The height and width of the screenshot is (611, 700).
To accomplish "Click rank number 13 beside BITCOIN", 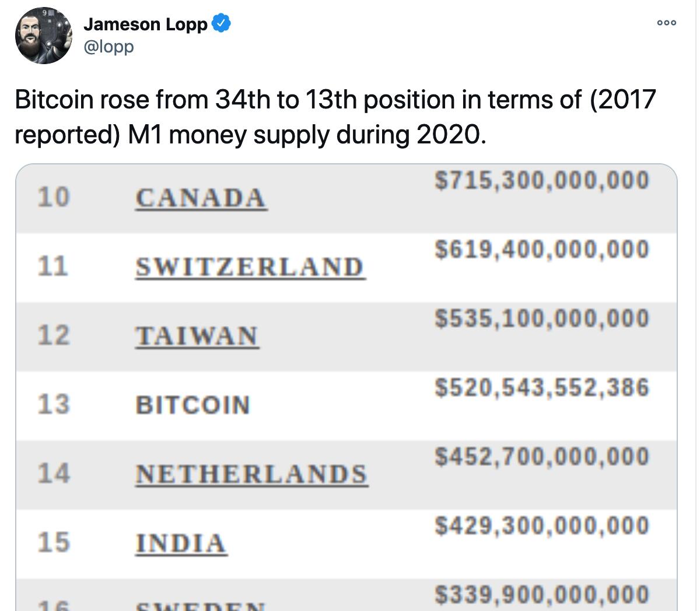I will point(54,404).
